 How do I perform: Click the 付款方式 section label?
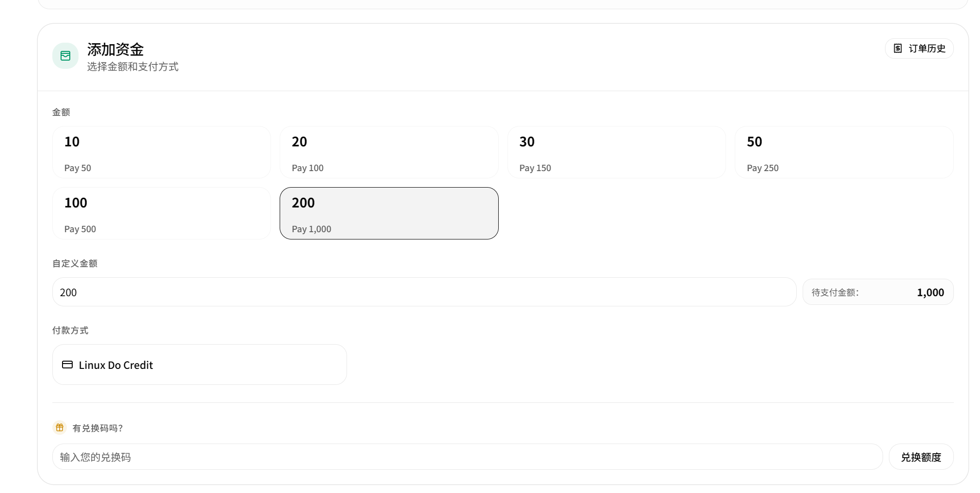coord(70,330)
